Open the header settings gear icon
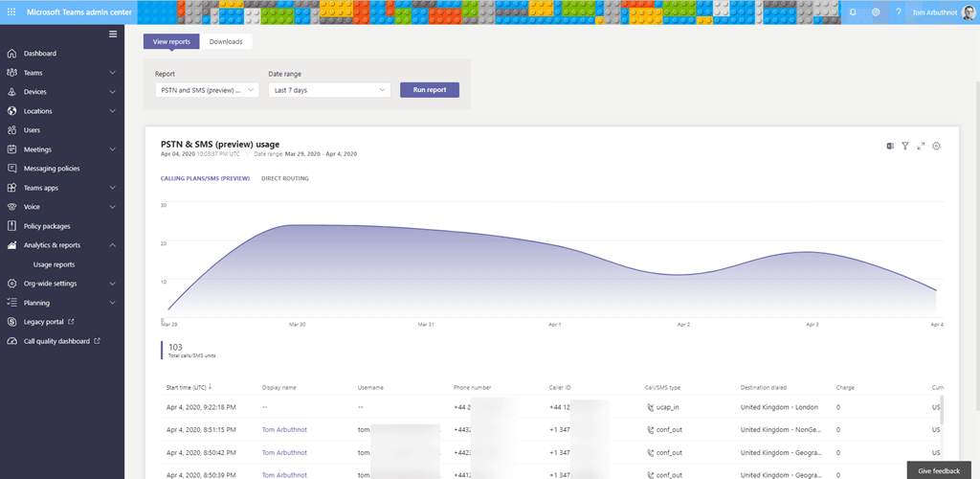Viewport: 980px width, 479px height. (x=876, y=11)
